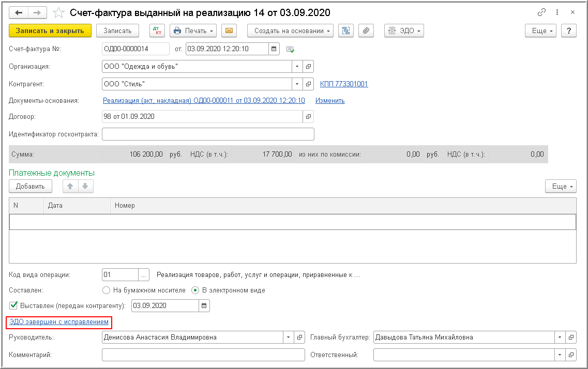Open calendar for Выставлен date
The height and width of the screenshot is (369, 588).
[204, 305]
